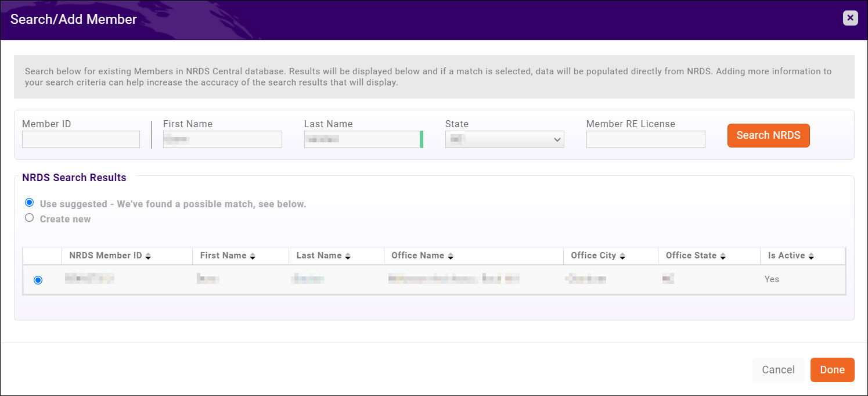The height and width of the screenshot is (396, 868).
Task: Cancel the member search
Action: point(778,370)
